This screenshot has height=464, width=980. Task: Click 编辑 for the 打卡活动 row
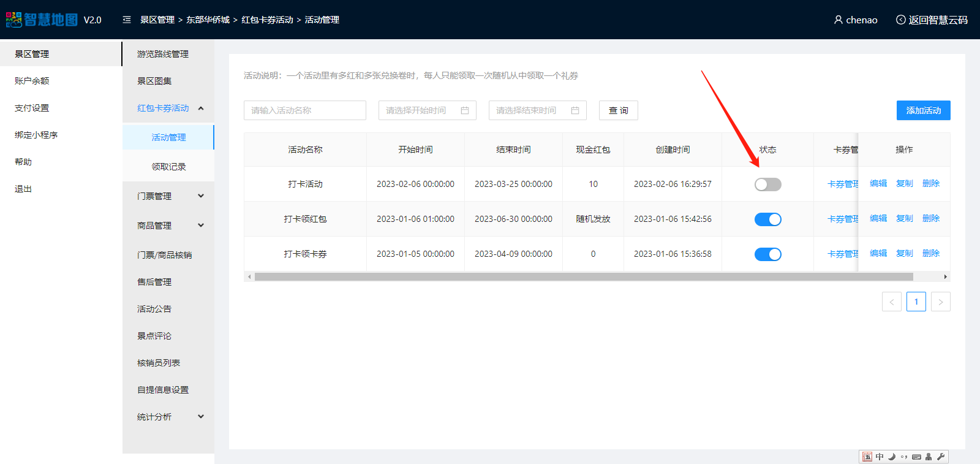[878, 183]
